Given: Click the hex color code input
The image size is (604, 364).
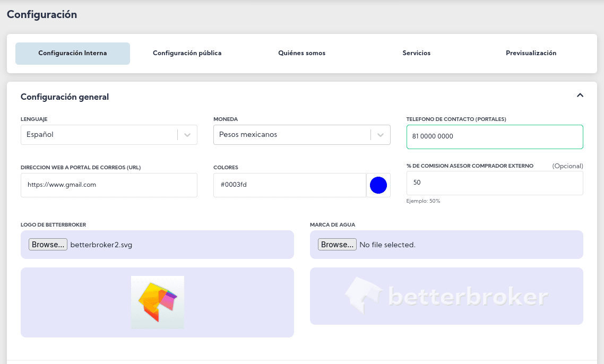Looking at the screenshot, I should (x=289, y=185).
